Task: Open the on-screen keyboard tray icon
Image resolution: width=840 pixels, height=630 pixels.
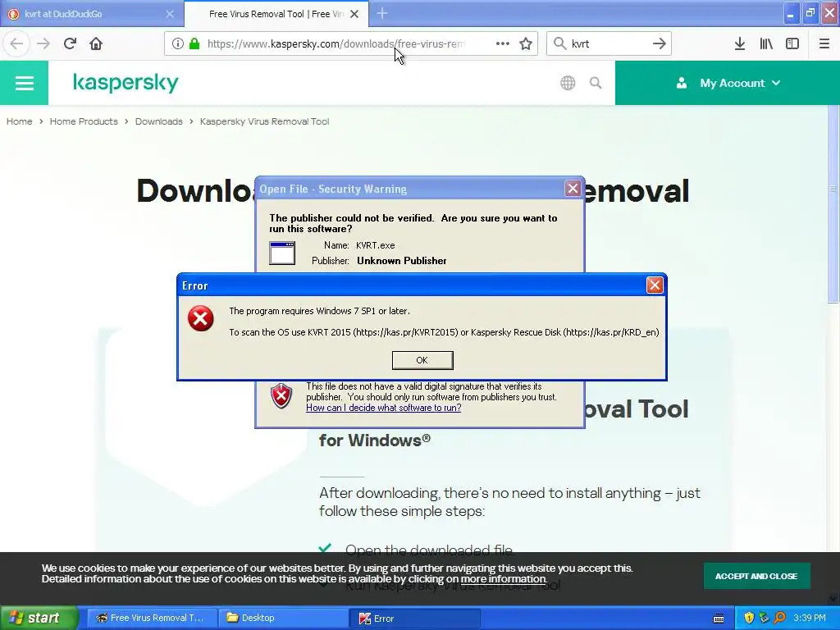Action: tap(719, 619)
